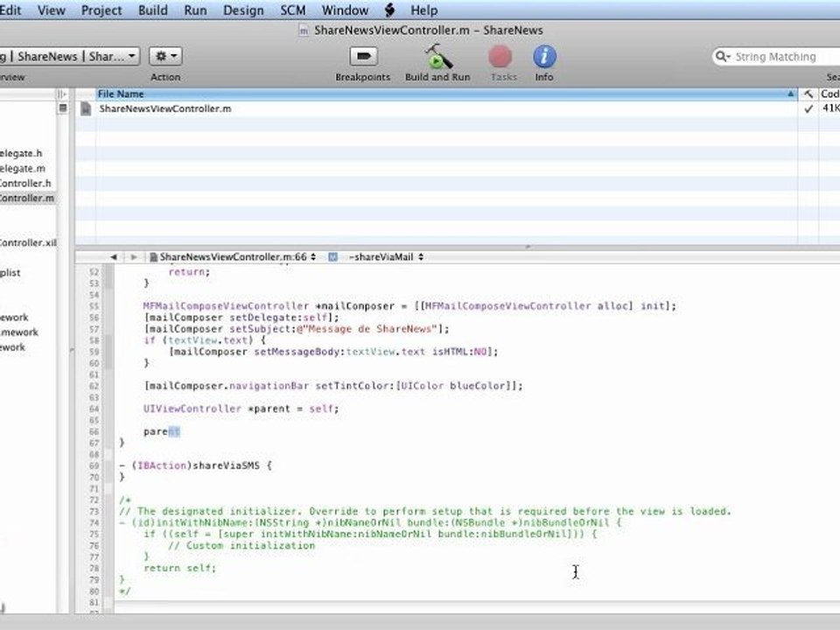Screen dimensions: 840x630
Task: Click the method badge icon beside -shareViaMail
Action: coord(332,257)
